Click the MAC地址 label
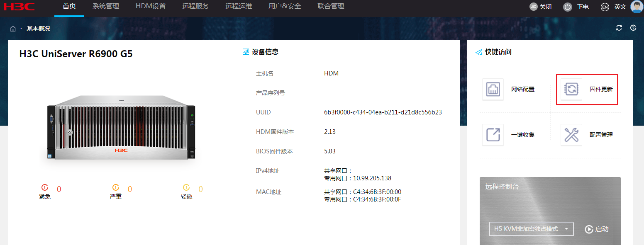The height and width of the screenshot is (245, 644). [269, 192]
